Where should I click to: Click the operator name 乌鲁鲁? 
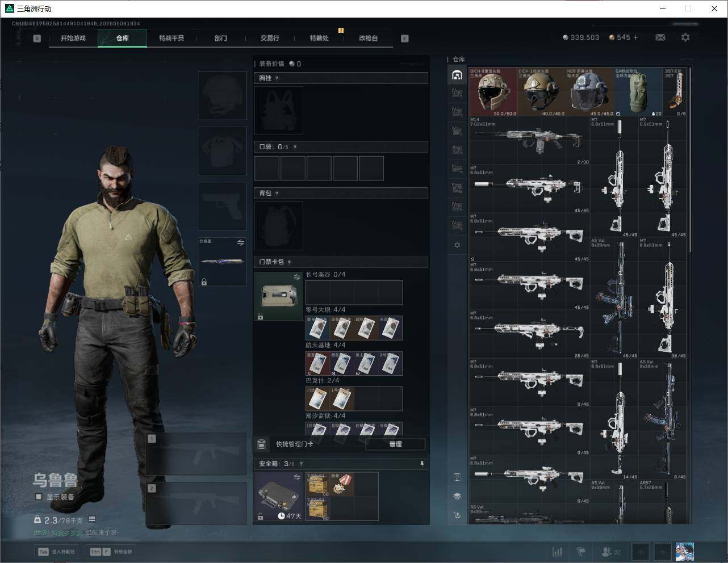pyautogui.click(x=55, y=480)
